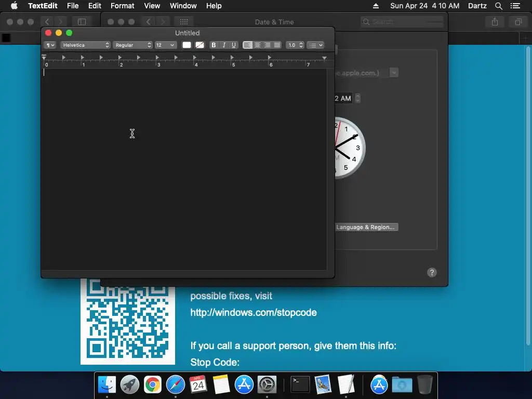Viewport: 532px width, 399px height.
Task: Open Mail stamp icon in Dock
Action: pyautogui.click(x=323, y=385)
